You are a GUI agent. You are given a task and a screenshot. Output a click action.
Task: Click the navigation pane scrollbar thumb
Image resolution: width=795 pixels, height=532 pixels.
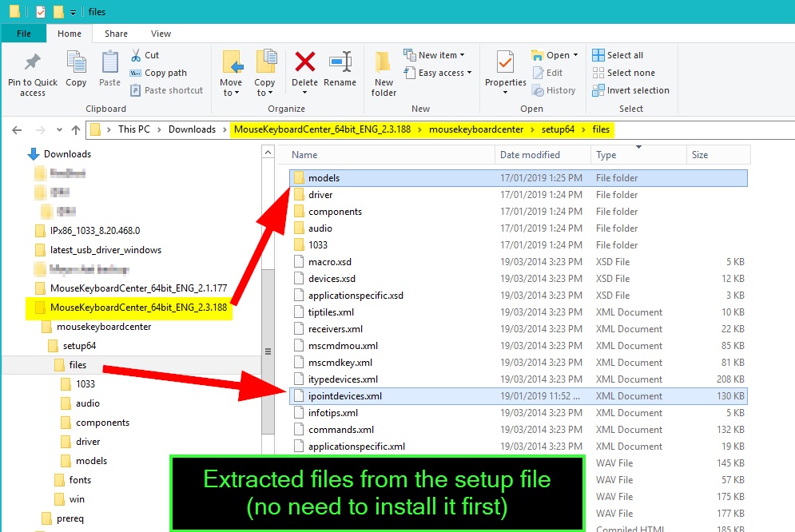(x=268, y=351)
